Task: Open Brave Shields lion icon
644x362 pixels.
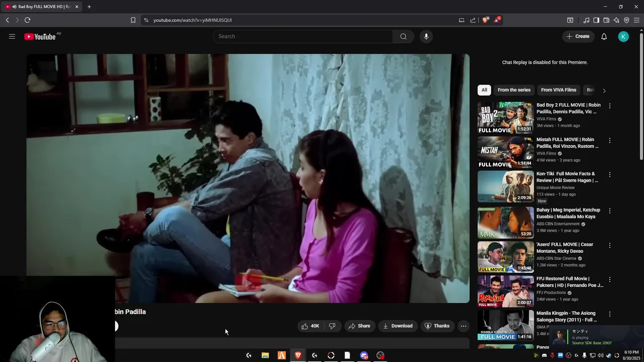Action: point(486,20)
